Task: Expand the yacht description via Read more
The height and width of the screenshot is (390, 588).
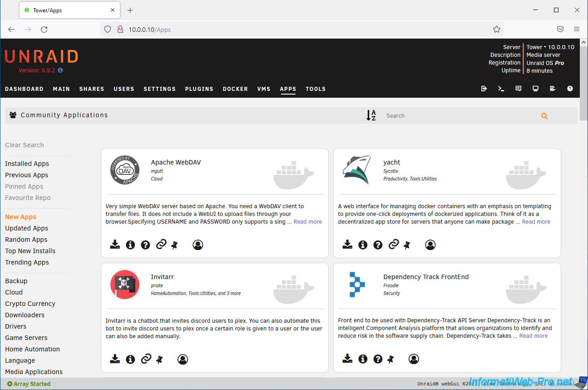Action: tap(536, 222)
